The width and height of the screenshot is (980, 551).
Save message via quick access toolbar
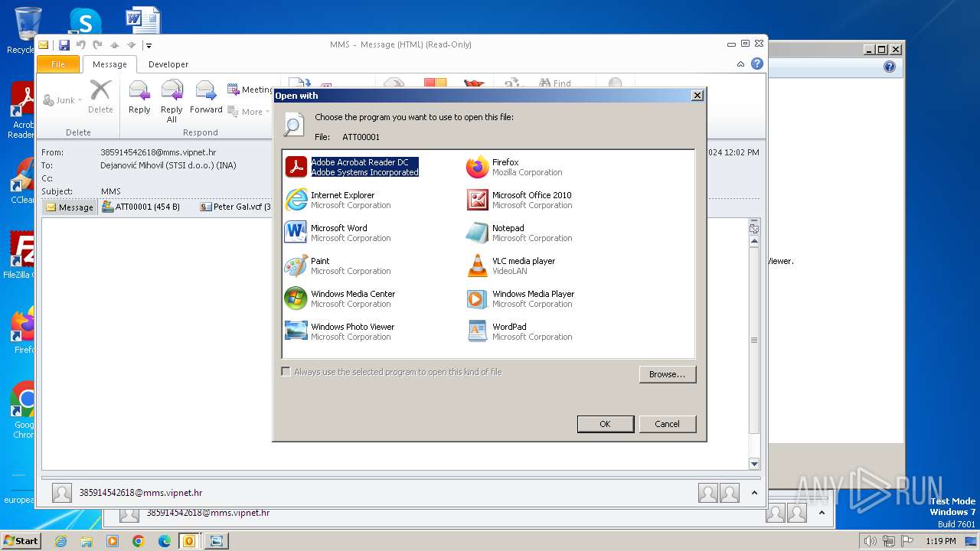[64, 45]
